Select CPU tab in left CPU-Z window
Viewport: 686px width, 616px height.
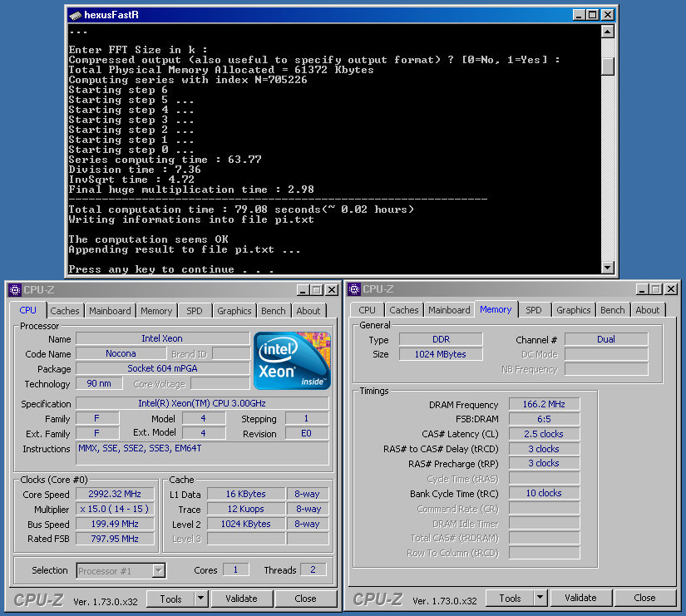pyautogui.click(x=27, y=310)
